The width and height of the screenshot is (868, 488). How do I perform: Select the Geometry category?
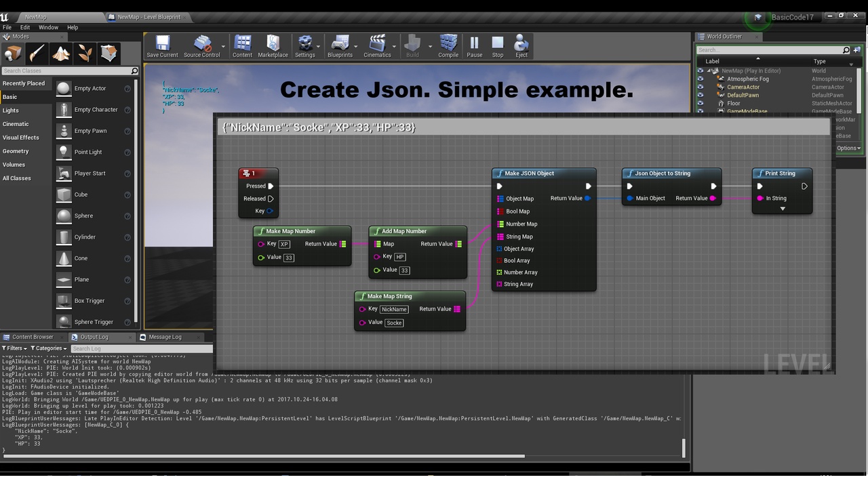coord(16,151)
